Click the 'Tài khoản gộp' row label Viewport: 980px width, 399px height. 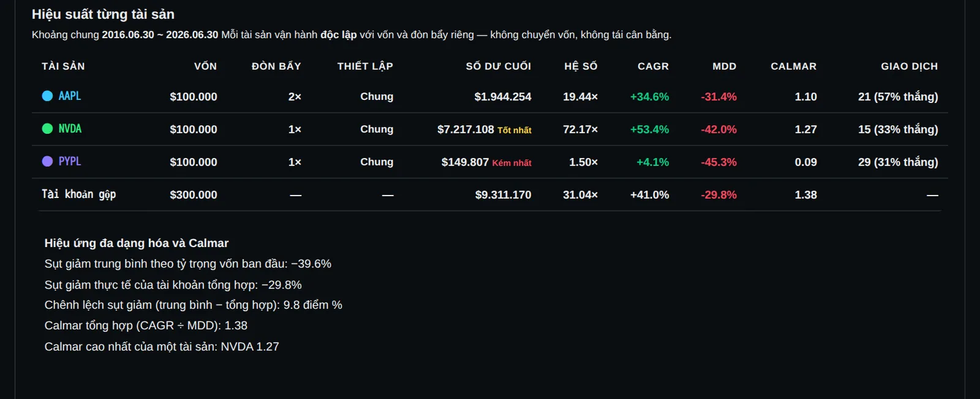78,194
